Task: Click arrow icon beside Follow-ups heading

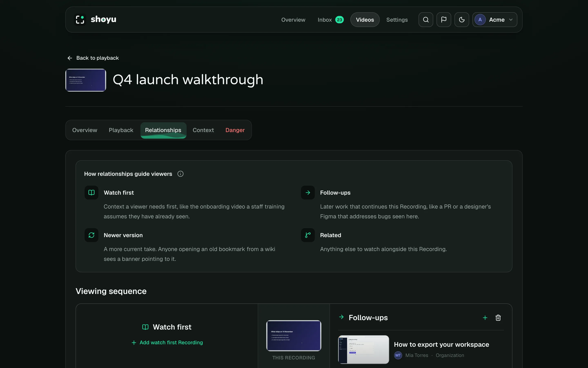Action: click(x=341, y=317)
